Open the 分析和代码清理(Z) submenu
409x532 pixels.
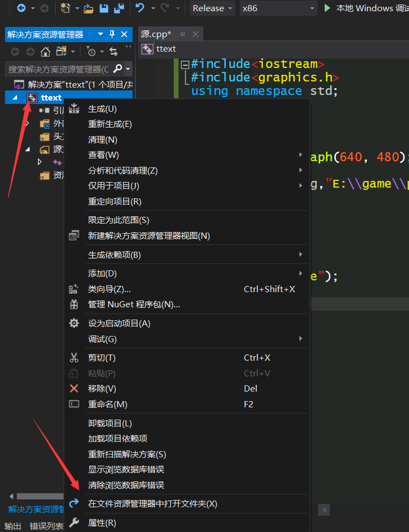[187, 170]
